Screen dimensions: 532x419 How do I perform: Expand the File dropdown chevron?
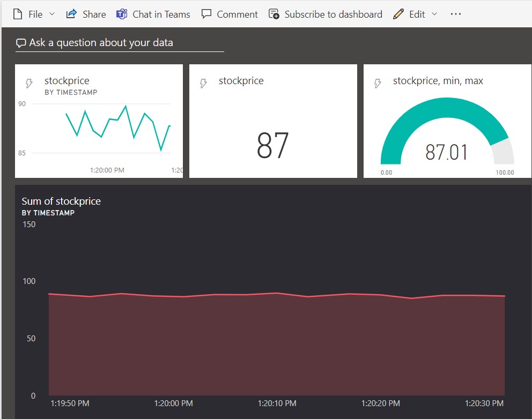52,14
